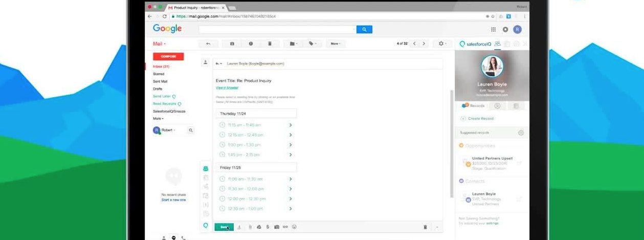Discard draft with the compose trash icon
644x240 pixels.
tap(425, 227)
